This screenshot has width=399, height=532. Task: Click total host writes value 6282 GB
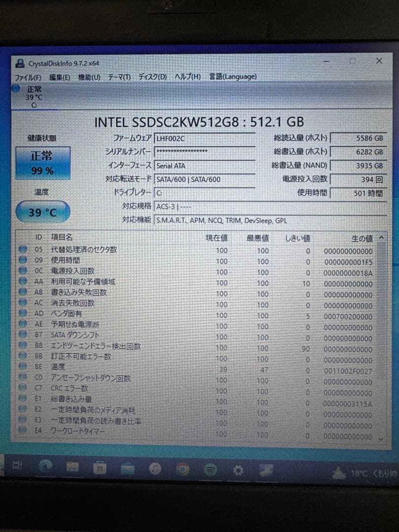click(359, 152)
